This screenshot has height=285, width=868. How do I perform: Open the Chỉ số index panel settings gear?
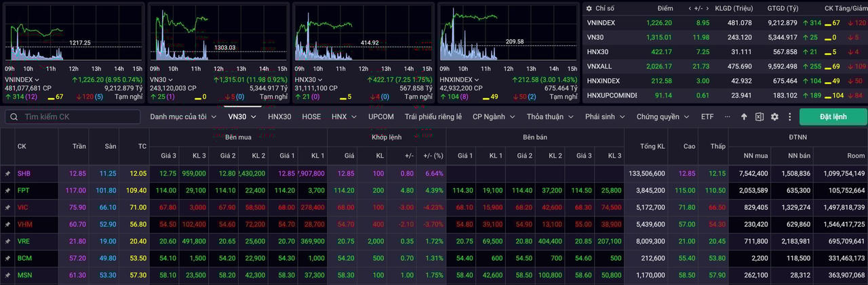tap(589, 8)
